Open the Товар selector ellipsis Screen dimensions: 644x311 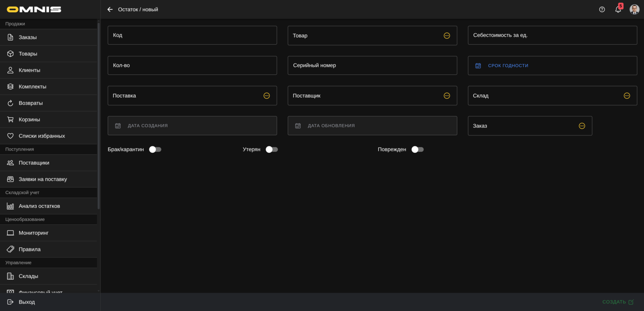pyautogui.click(x=447, y=36)
